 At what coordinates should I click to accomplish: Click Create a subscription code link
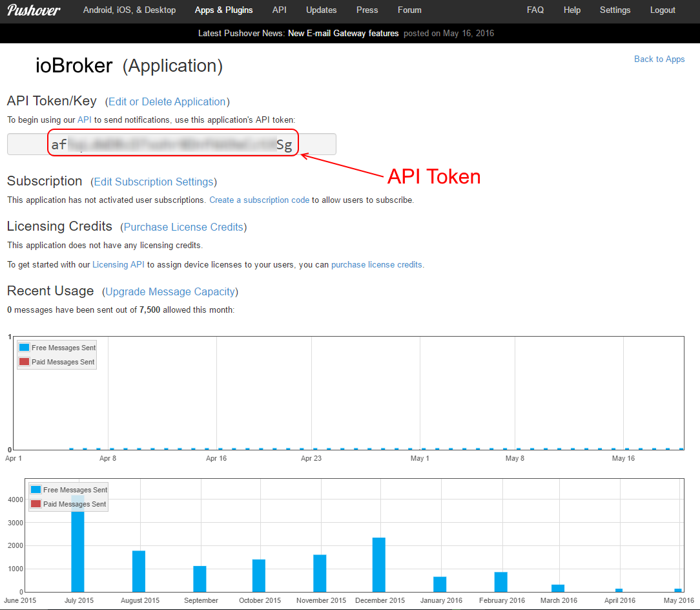pyautogui.click(x=260, y=200)
